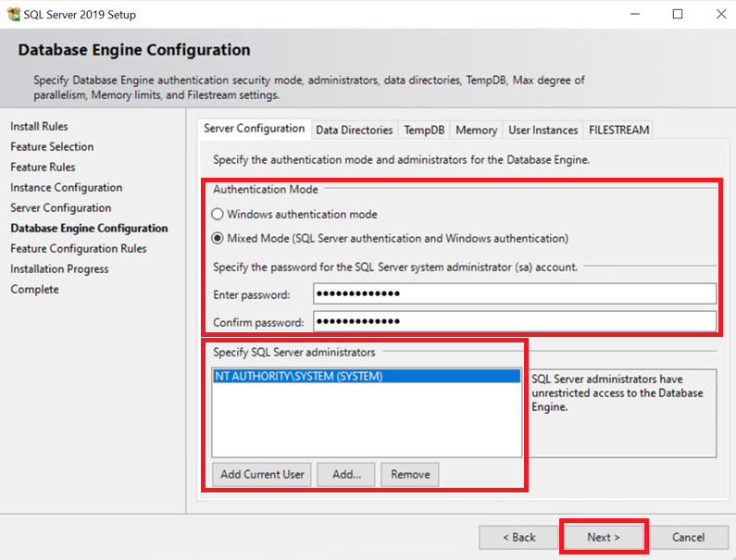Select NT AUTHORITY\SYSTEM in administrators list

[298, 377]
